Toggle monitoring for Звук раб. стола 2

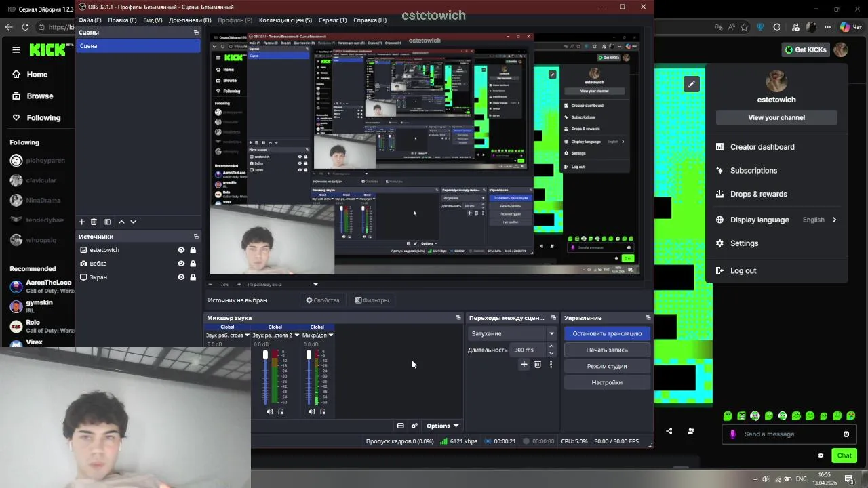pyautogui.click(x=281, y=411)
